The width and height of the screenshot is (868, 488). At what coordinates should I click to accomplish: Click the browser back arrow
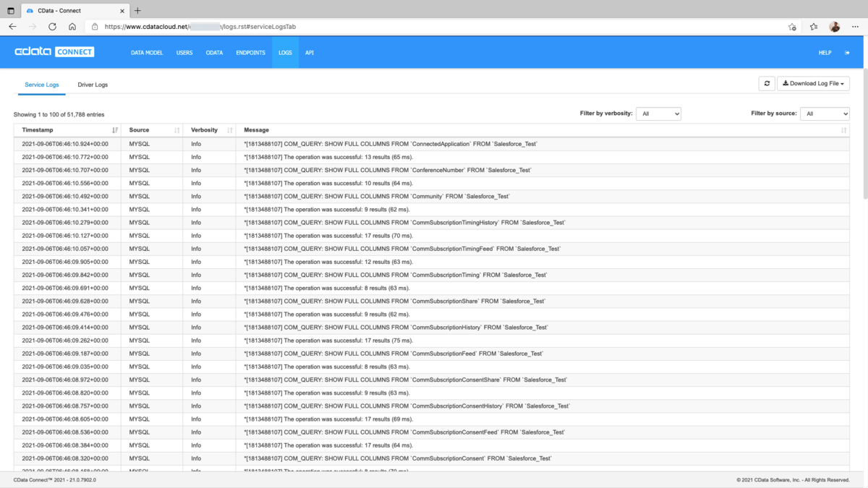click(x=12, y=27)
